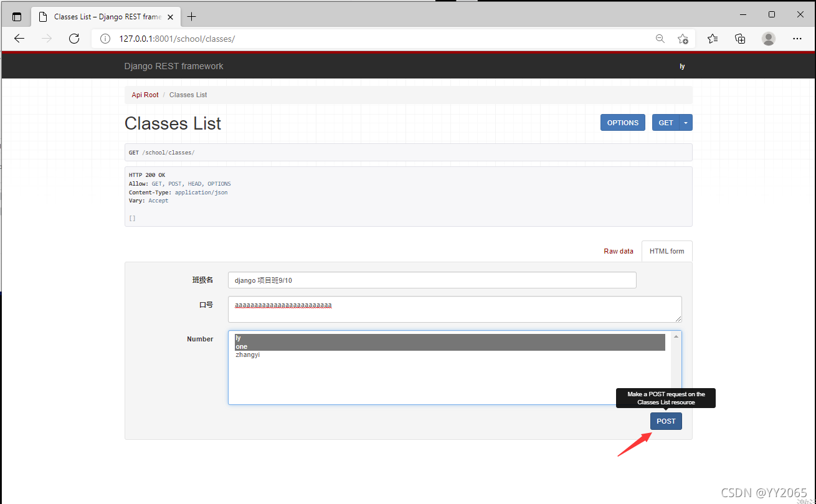
Task: Click the Number list scrollbar up arrow
Action: [676, 337]
